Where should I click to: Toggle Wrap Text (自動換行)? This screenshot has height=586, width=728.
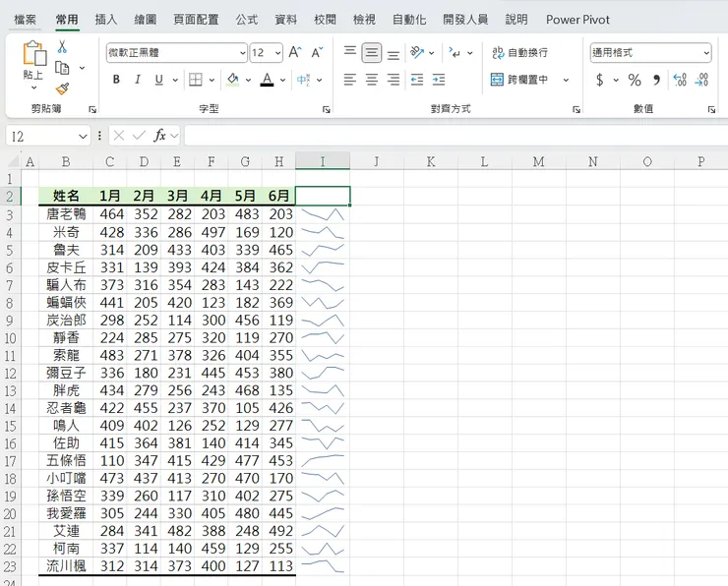[520, 52]
